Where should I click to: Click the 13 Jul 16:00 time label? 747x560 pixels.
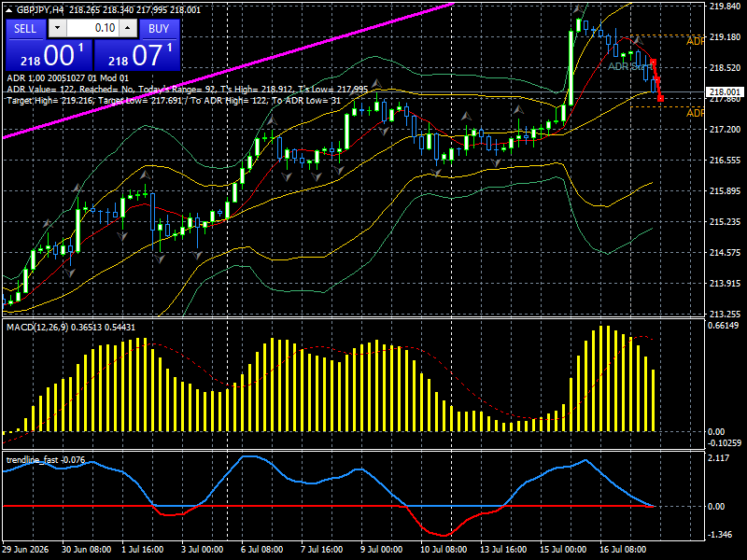coord(503,550)
